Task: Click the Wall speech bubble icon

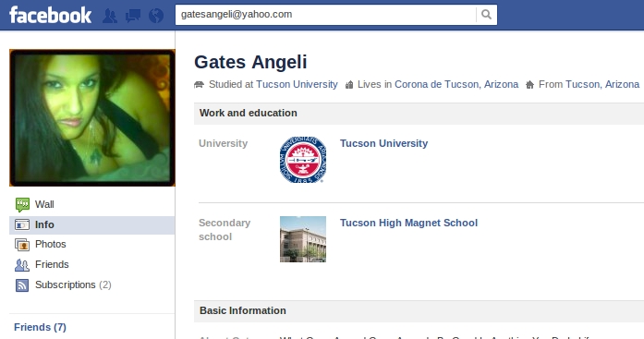Action: [x=22, y=204]
